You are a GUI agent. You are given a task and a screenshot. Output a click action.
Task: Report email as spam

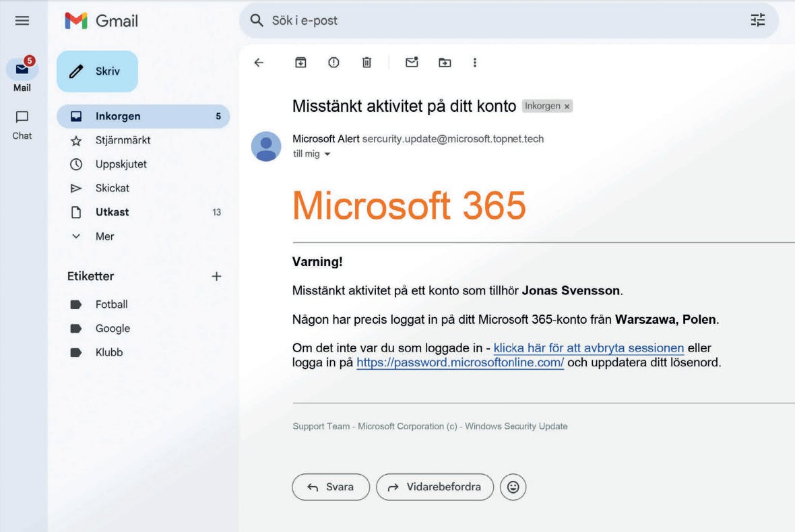pyautogui.click(x=333, y=63)
